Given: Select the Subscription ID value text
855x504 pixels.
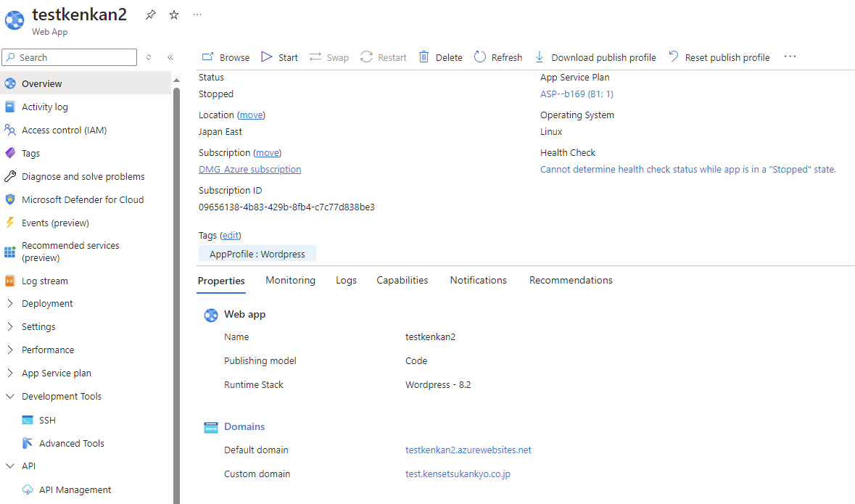Looking at the screenshot, I should [287, 207].
